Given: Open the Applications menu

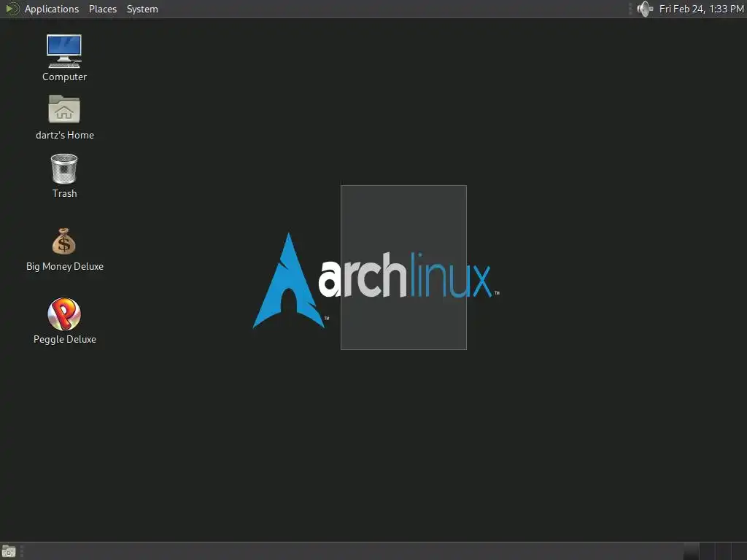Looking at the screenshot, I should tap(52, 9).
